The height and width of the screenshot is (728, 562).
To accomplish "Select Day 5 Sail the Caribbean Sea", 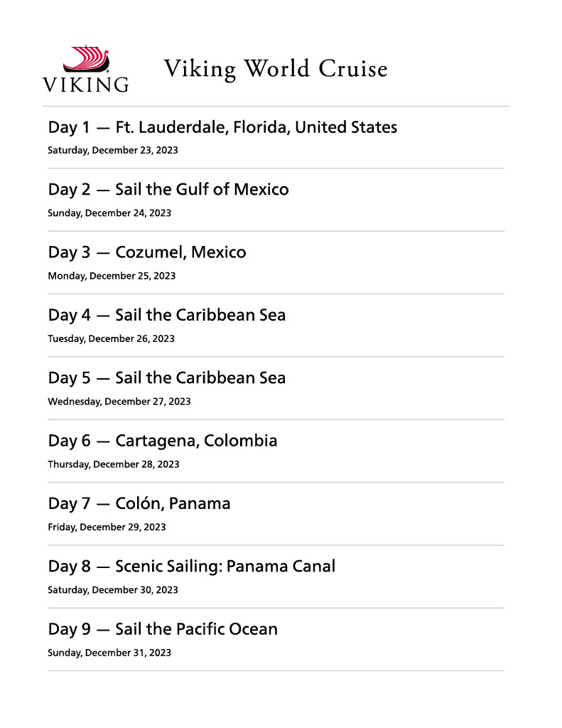I will coord(167,378).
